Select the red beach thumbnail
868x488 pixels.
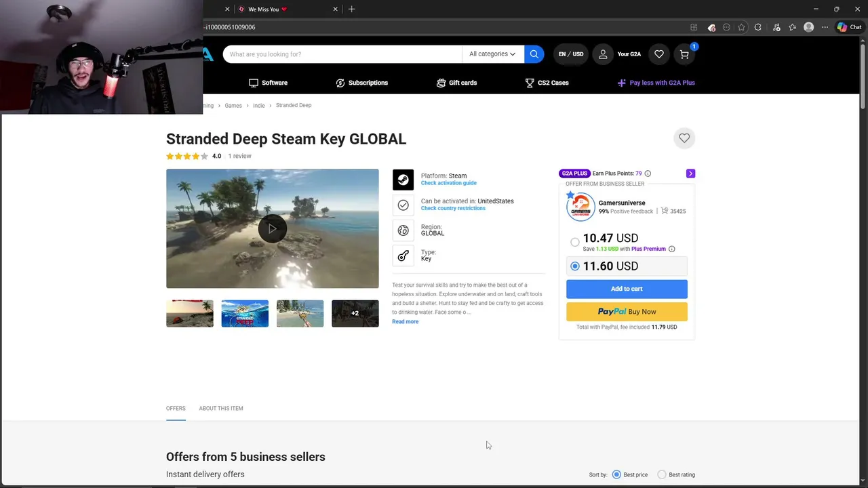(190, 313)
